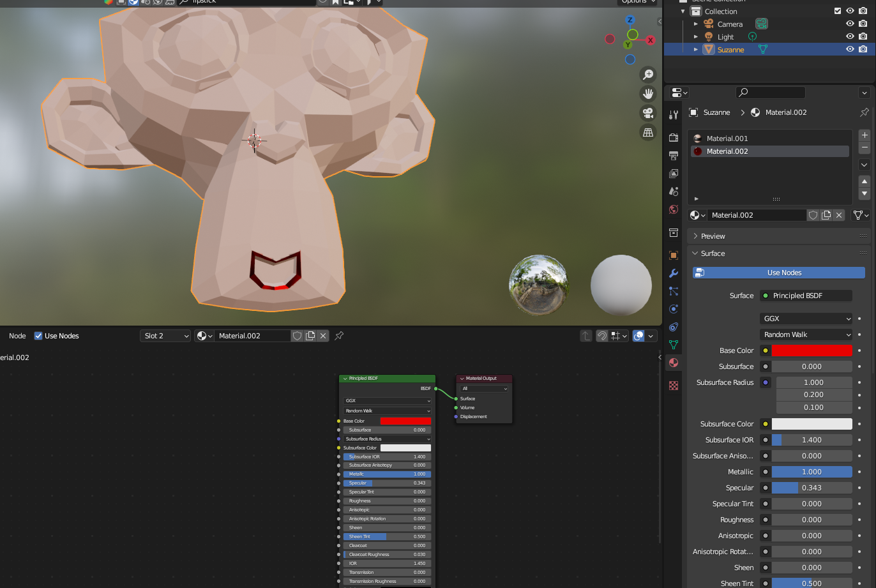Open the Node menu
The image size is (876, 588).
point(17,336)
